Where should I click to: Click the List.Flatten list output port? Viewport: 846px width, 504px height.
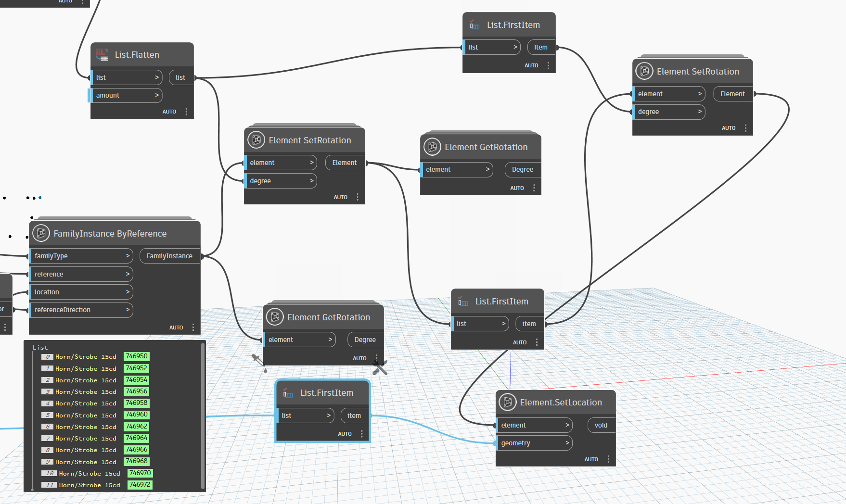click(x=181, y=77)
